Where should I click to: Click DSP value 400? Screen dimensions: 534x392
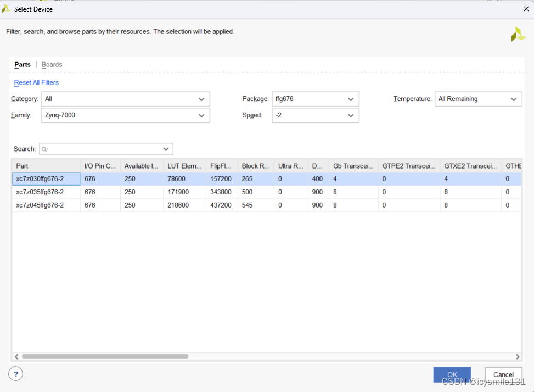[317, 179]
